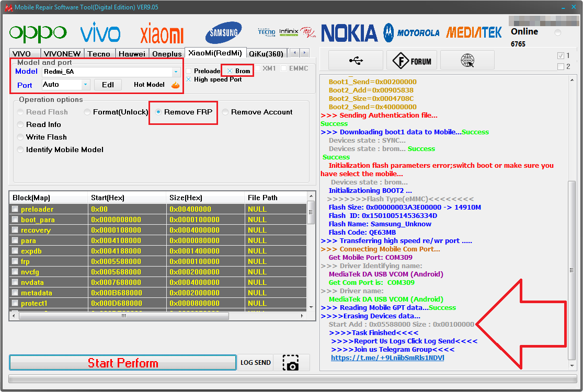Click the File Path column header
This screenshot has width=583, height=392.
click(276, 198)
